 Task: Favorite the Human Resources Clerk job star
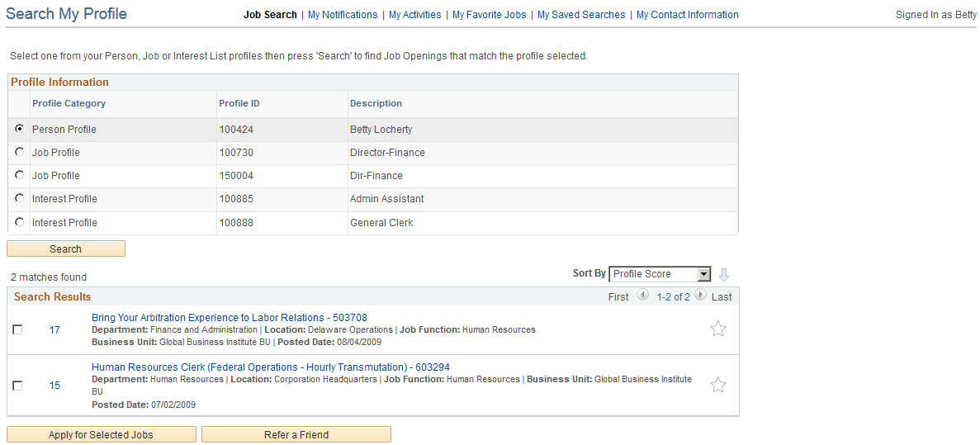click(x=718, y=385)
